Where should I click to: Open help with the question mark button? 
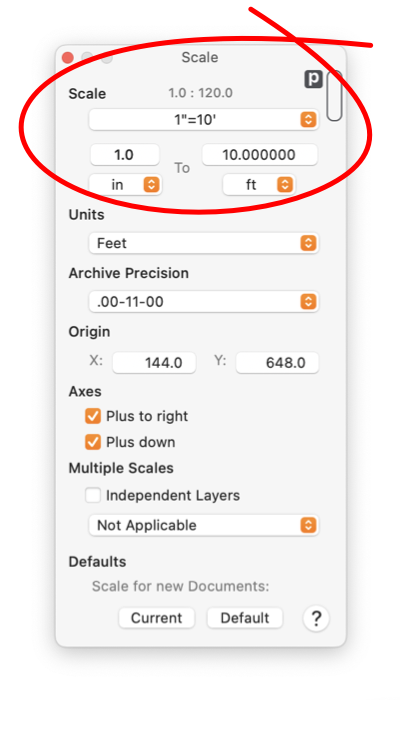tap(316, 618)
